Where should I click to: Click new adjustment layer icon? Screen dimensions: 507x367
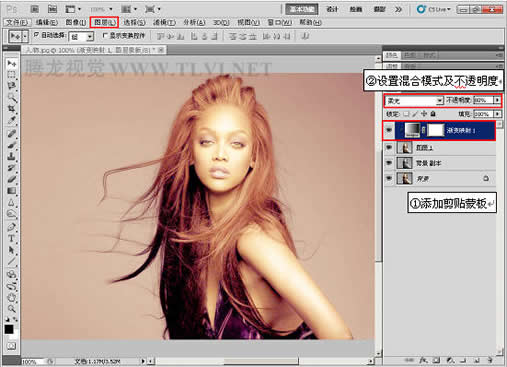[x=450, y=360]
